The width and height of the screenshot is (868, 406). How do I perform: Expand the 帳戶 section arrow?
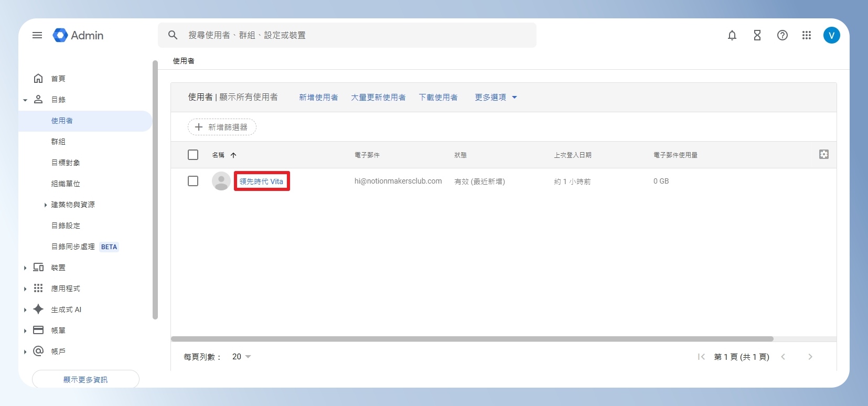tap(25, 352)
